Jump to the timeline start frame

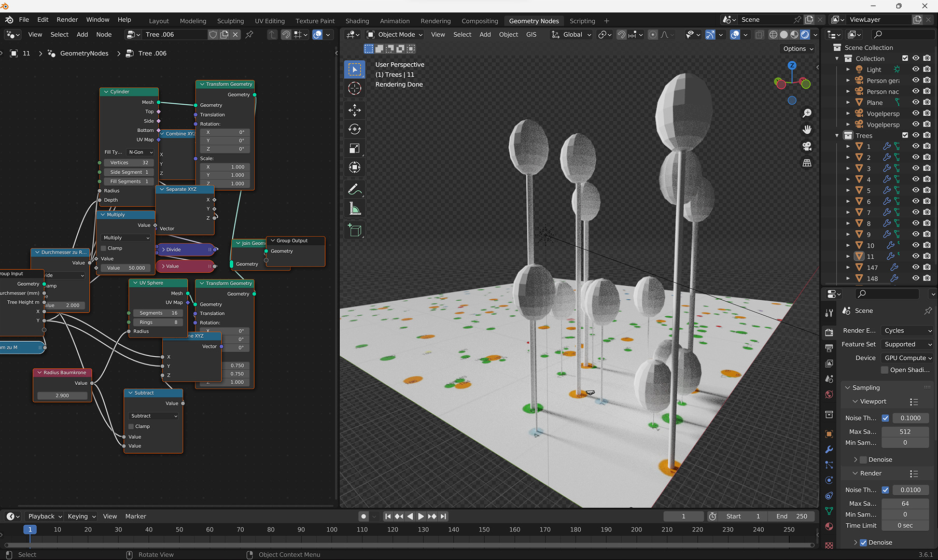(388, 516)
